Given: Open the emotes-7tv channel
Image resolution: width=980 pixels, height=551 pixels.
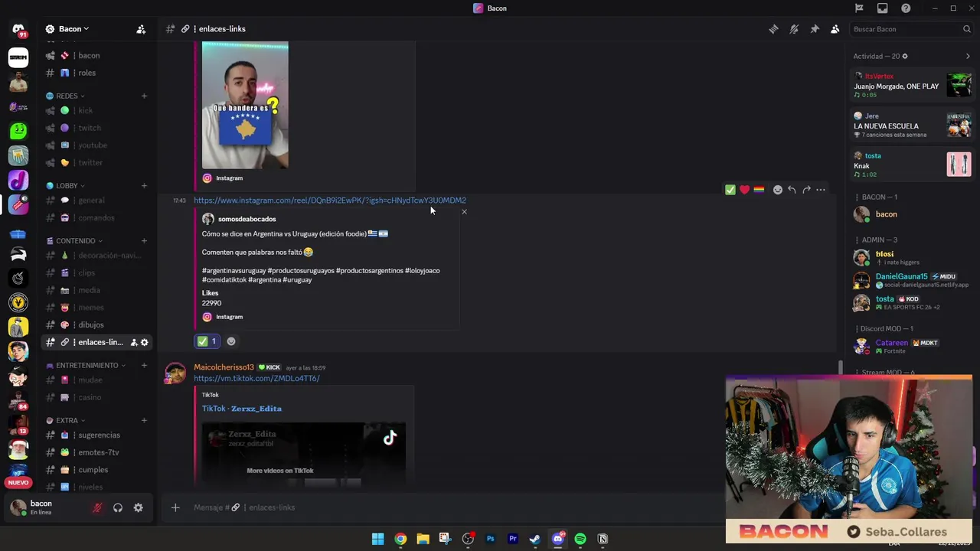Looking at the screenshot, I should 96,452.
